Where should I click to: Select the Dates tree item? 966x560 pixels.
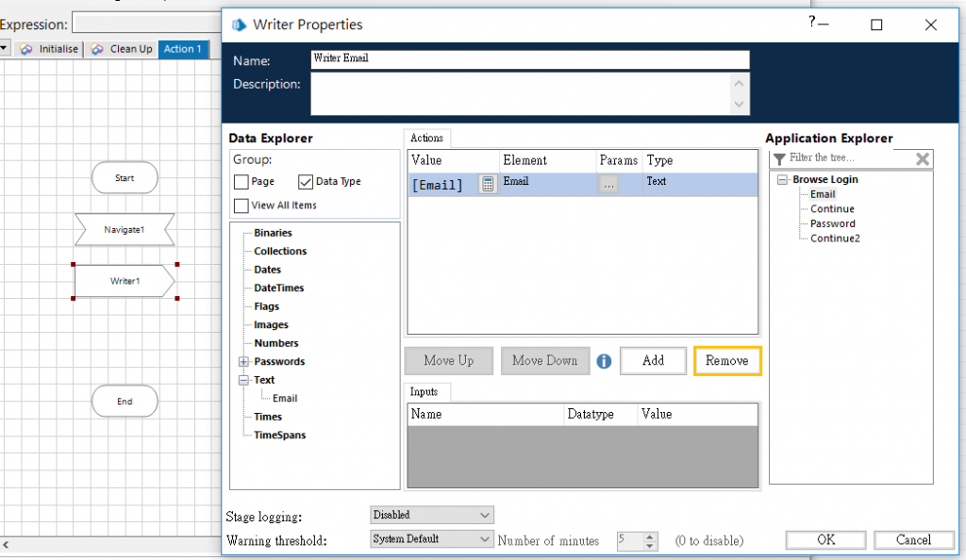267,270
